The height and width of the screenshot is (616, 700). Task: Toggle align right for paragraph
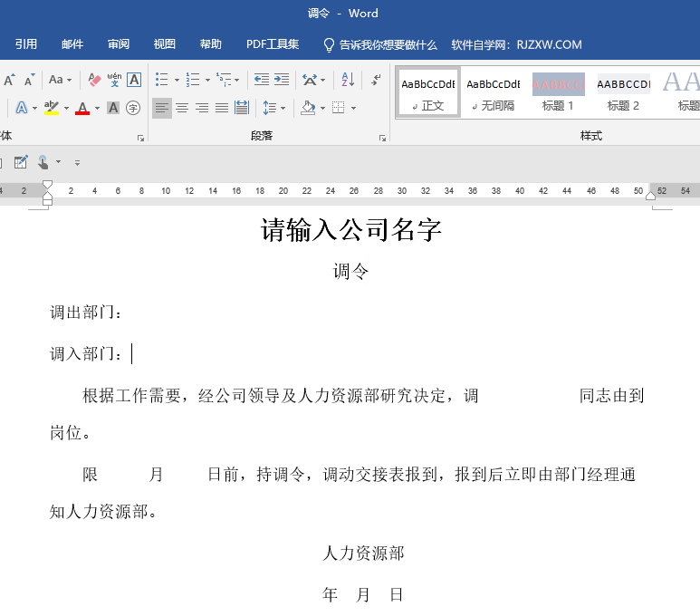(x=202, y=108)
